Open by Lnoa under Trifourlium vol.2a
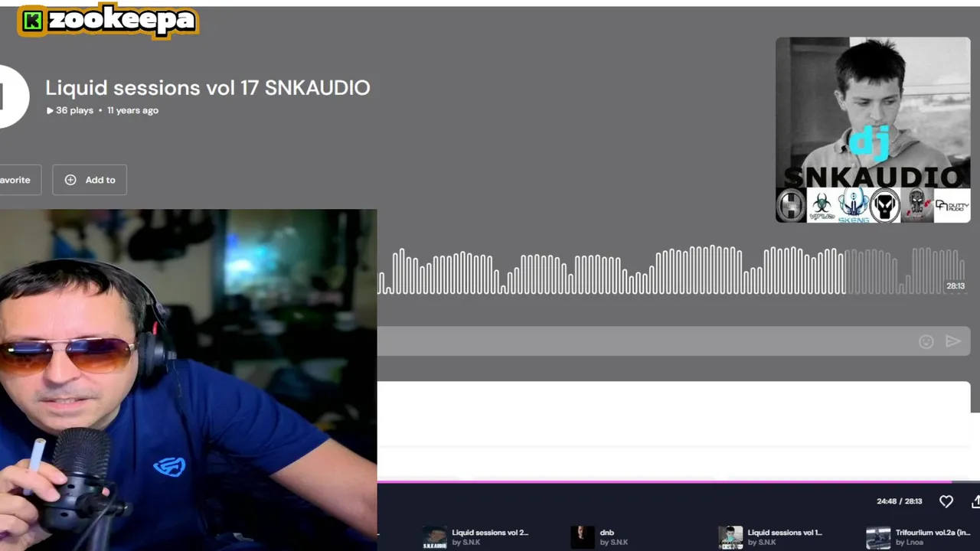This screenshot has width=980, height=551. (x=910, y=543)
